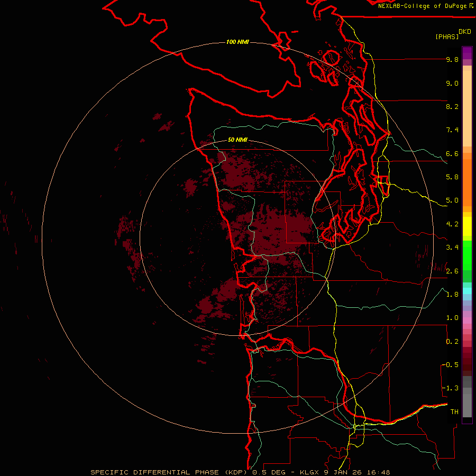The width and height of the screenshot is (476, 476).
Task: Click the 9.0 scale value
Action: pos(452,83)
